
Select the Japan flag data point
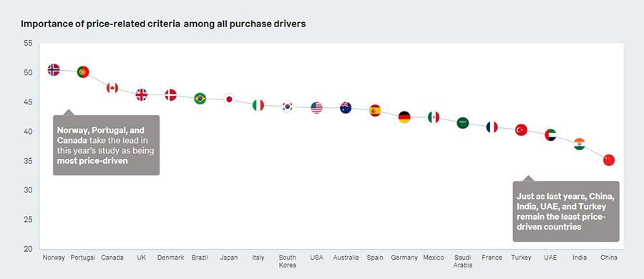point(229,99)
